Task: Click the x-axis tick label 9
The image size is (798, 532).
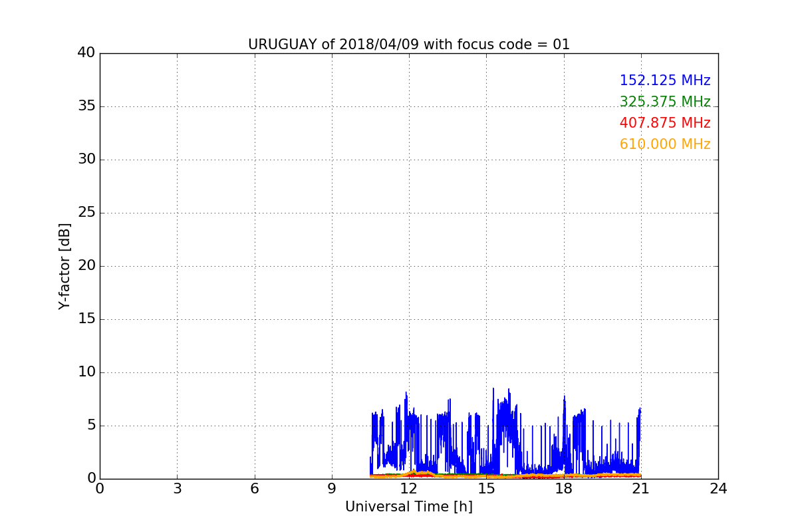Action: 332,489
